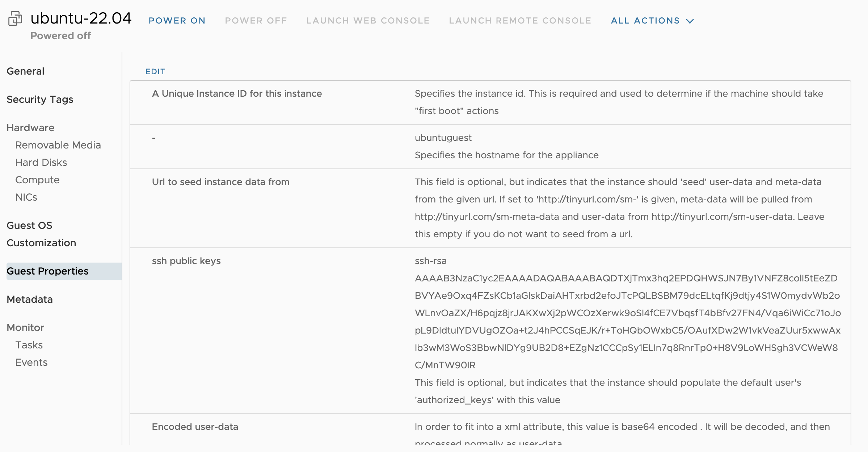Viewport: 868px width, 452px height.
Task: Launch the web console
Action: (x=368, y=21)
